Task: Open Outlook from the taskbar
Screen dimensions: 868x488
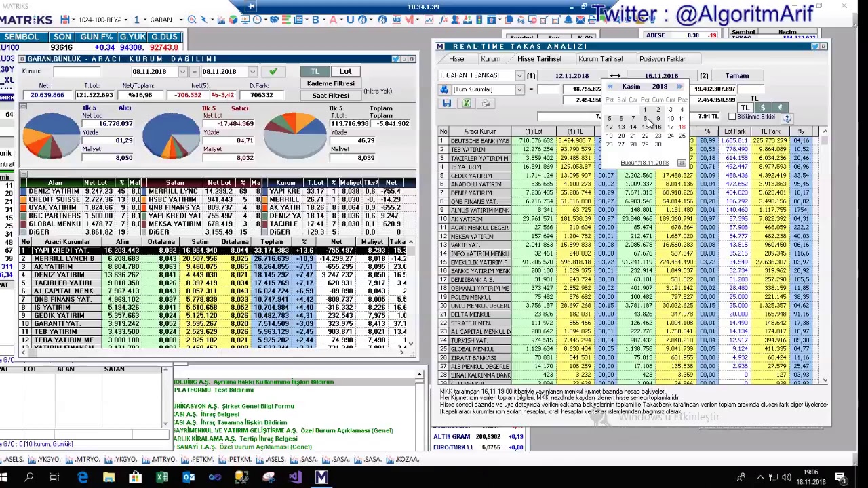Action: coord(189,478)
